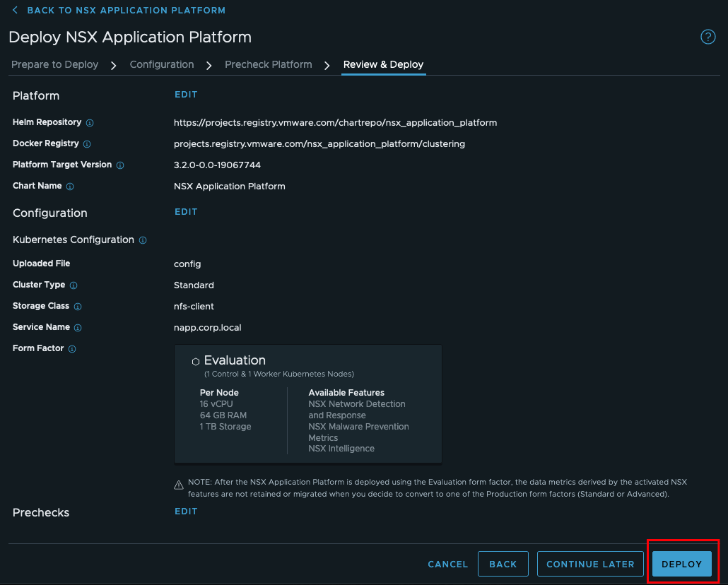Edit the Platform section
728x585 pixels.
pos(186,95)
